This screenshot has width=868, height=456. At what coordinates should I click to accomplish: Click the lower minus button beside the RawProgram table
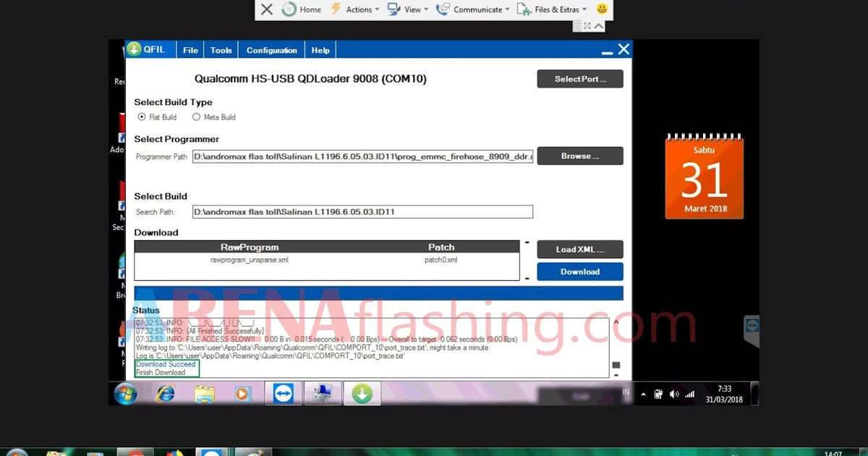coord(527,279)
